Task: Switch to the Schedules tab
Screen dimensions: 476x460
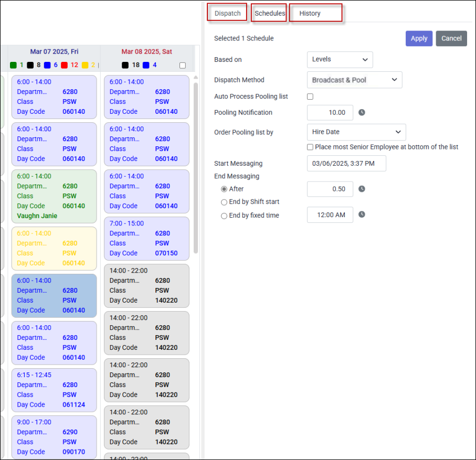Action: [x=270, y=13]
